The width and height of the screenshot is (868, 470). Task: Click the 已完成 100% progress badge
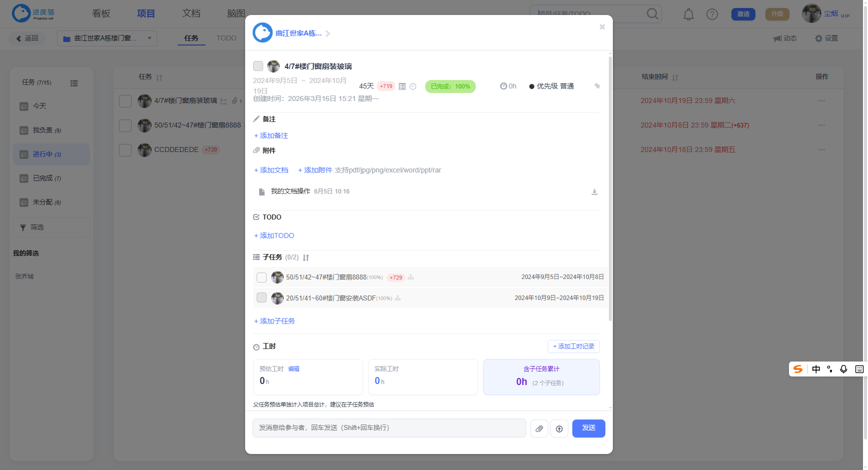click(450, 86)
